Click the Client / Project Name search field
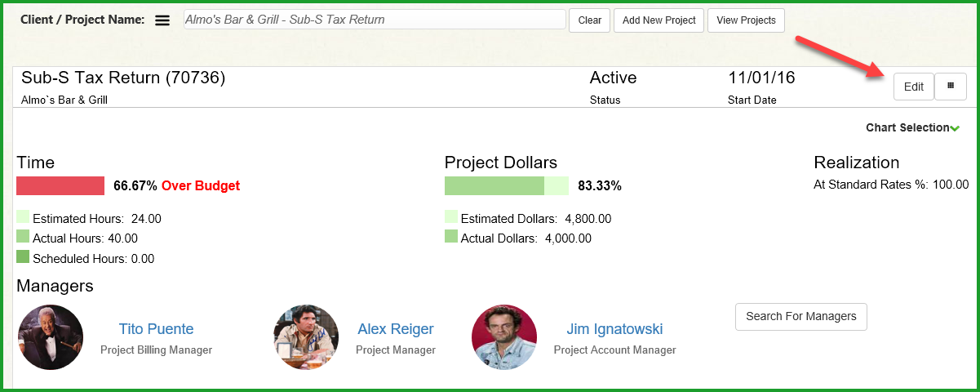The width and height of the screenshot is (980, 392). click(x=375, y=20)
